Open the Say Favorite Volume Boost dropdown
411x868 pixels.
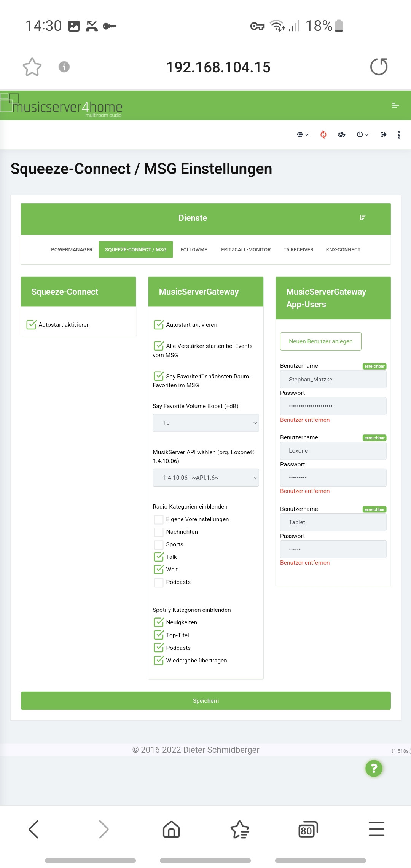point(205,423)
